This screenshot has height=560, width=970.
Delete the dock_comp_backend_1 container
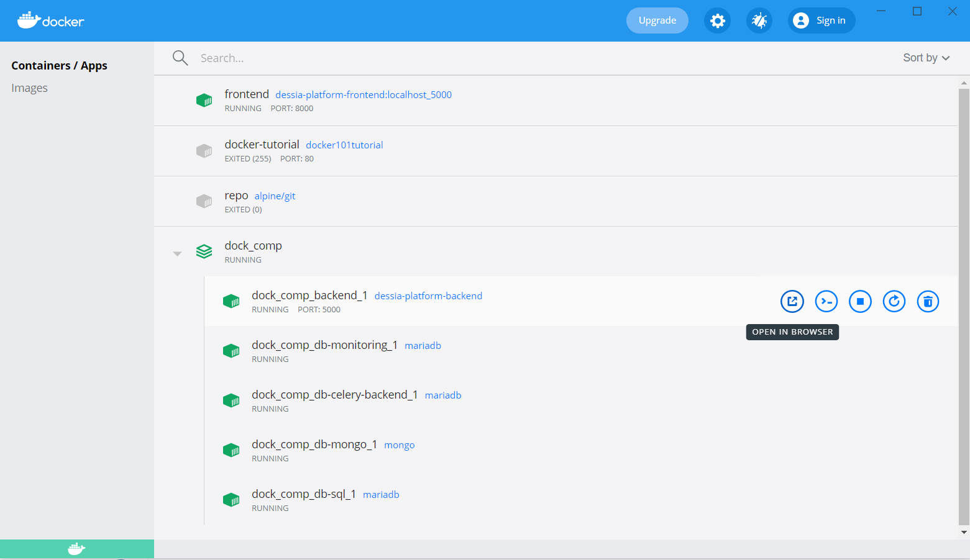[928, 302]
